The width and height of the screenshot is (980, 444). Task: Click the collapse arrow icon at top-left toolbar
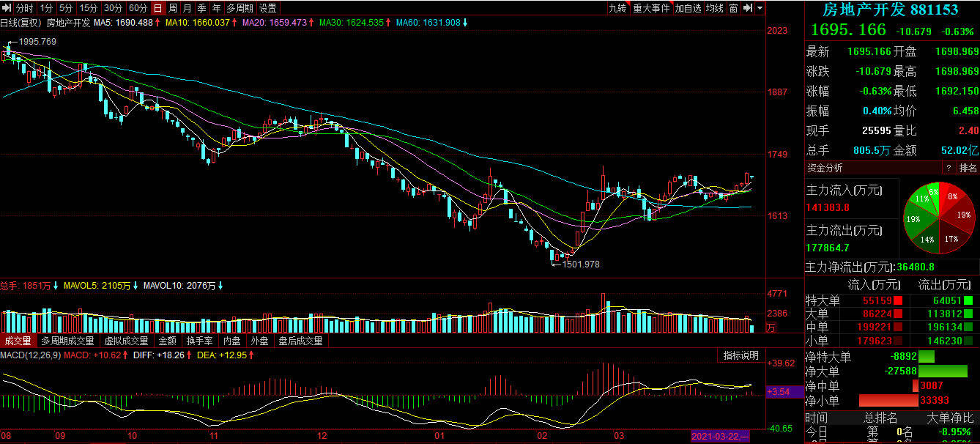click(6, 8)
